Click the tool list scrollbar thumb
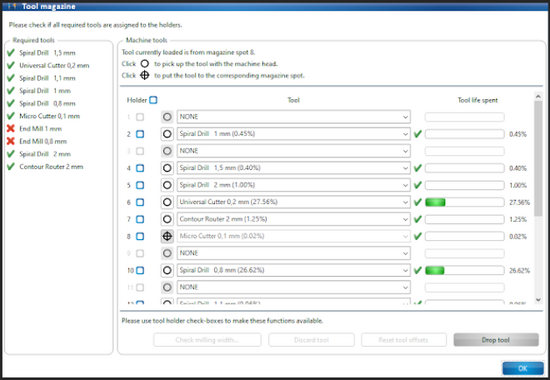Viewport: 550px width, 380px height. [x=538, y=158]
